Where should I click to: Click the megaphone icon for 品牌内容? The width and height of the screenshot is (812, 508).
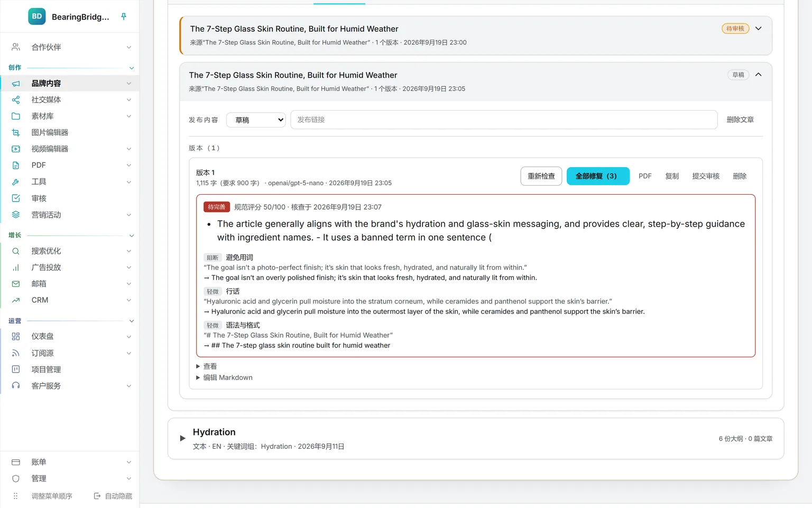coord(16,84)
